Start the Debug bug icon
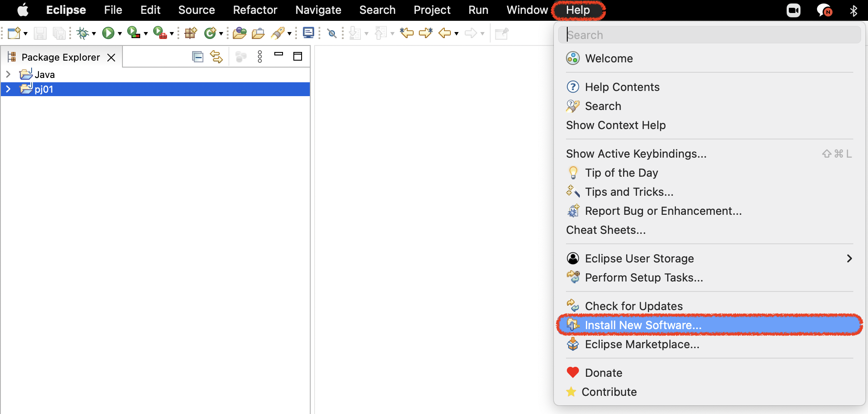 tap(83, 33)
